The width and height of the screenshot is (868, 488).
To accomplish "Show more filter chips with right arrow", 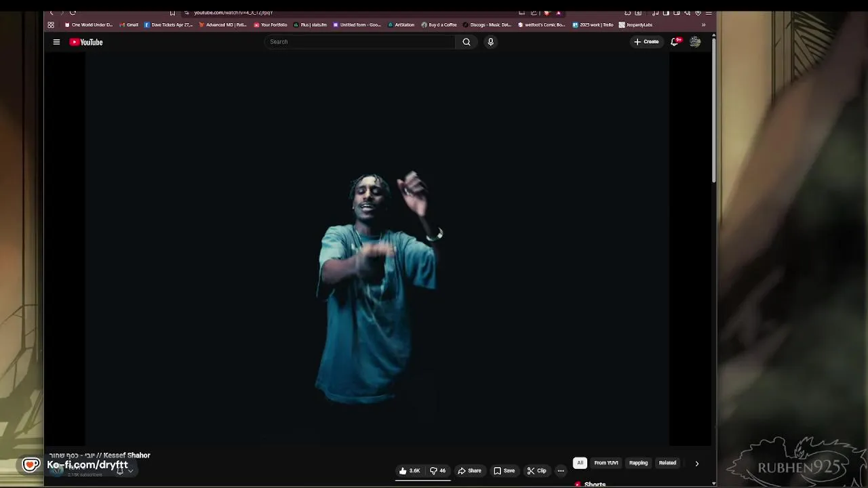I will click(696, 464).
